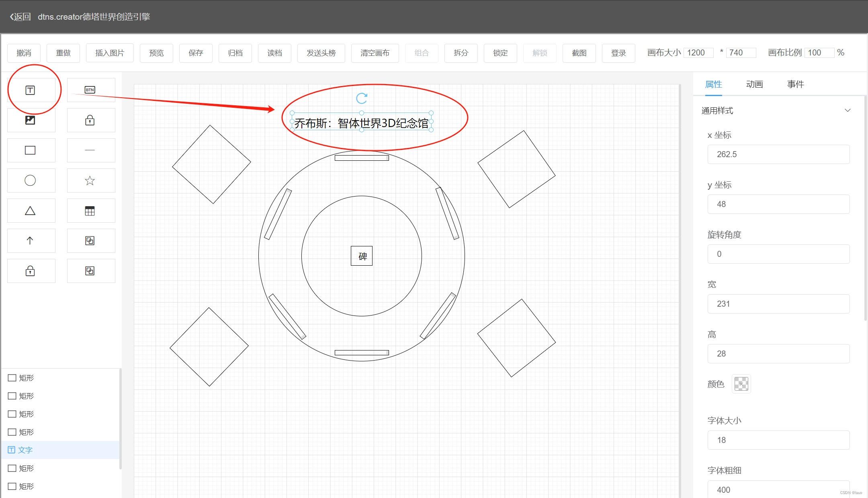This screenshot has height=498, width=868.
Task: Click the properties panel scrollbar
Action: click(866, 208)
